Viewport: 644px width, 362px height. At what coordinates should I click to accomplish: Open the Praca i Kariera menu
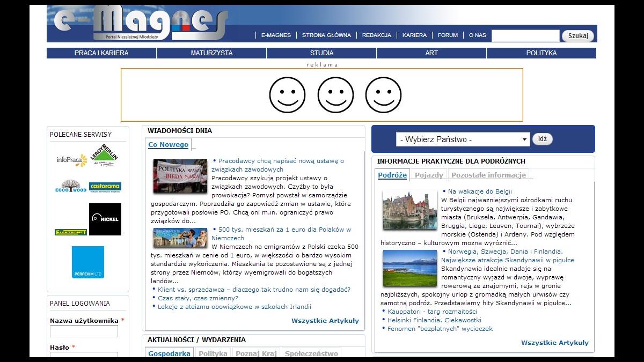(101, 53)
